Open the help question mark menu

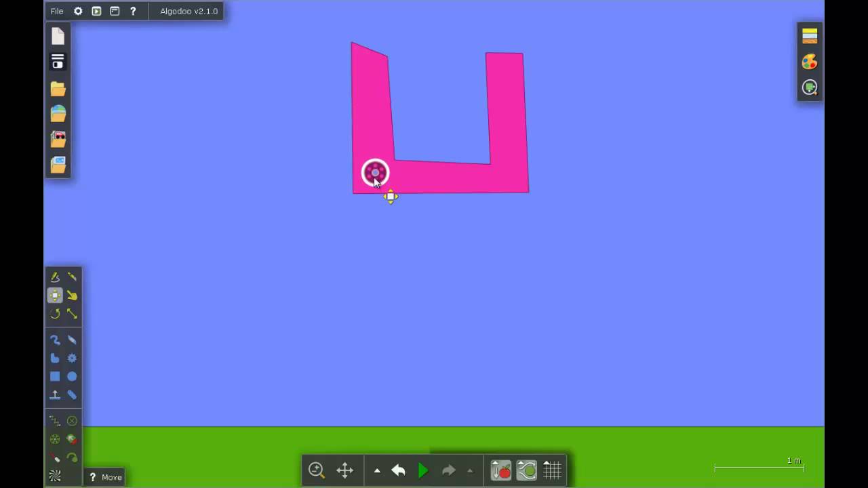pos(133,12)
